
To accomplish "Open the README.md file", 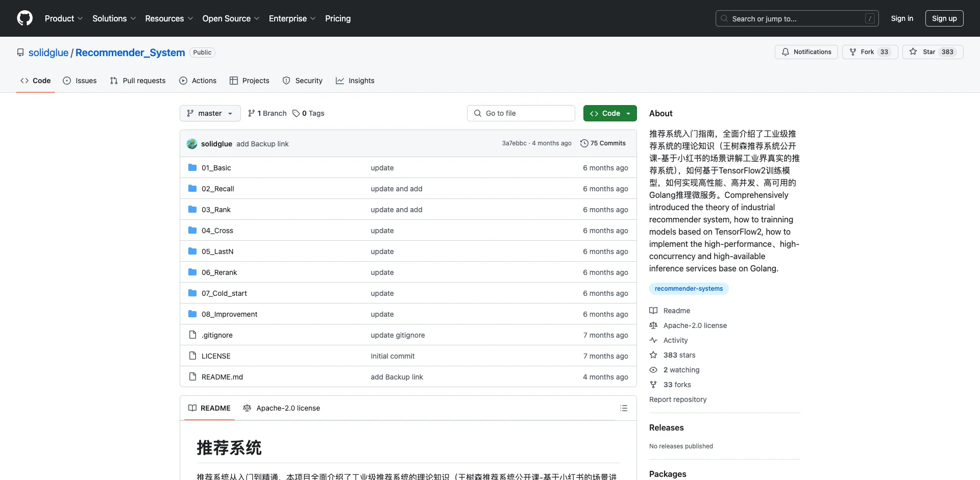I will pyautogui.click(x=222, y=377).
